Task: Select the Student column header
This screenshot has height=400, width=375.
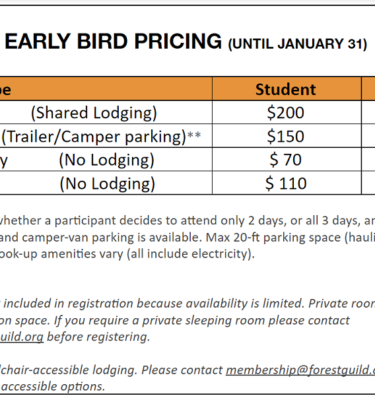Action: coord(286,89)
